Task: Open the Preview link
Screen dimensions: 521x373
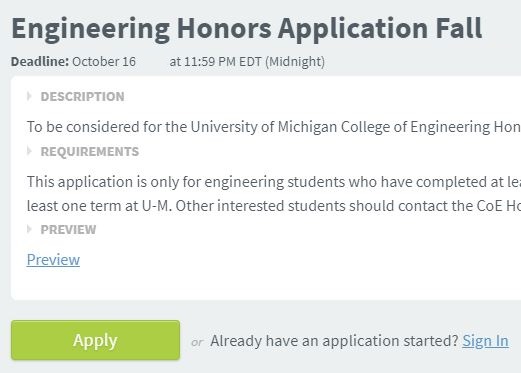Action: 53,259
